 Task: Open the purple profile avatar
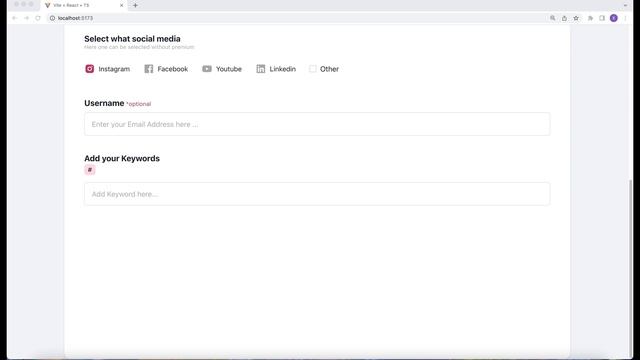click(614, 18)
